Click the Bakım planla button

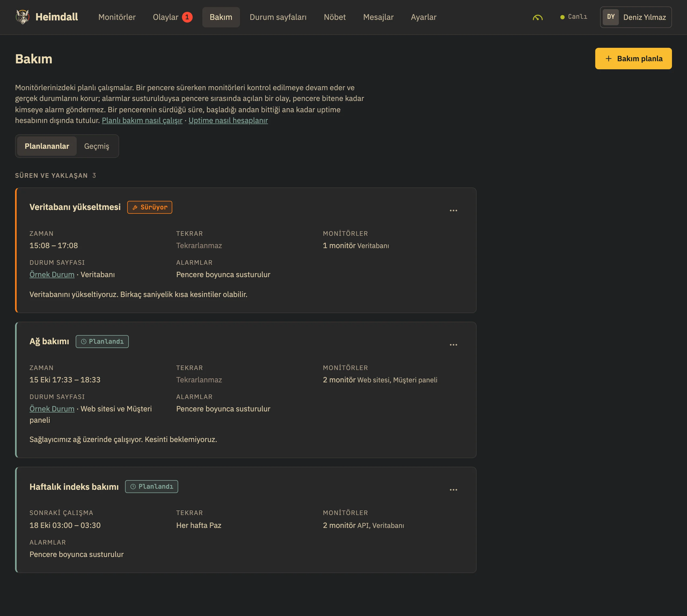pyautogui.click(x=633, y=59)
